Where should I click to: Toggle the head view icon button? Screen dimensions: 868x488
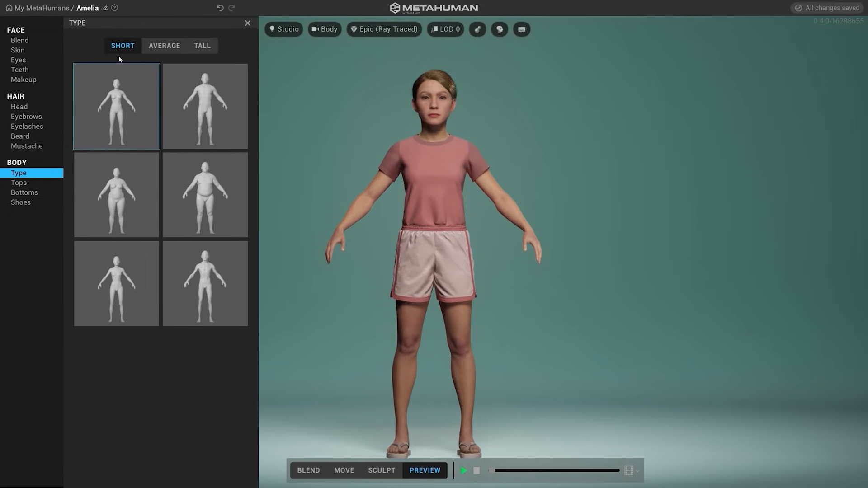point(500,29)
